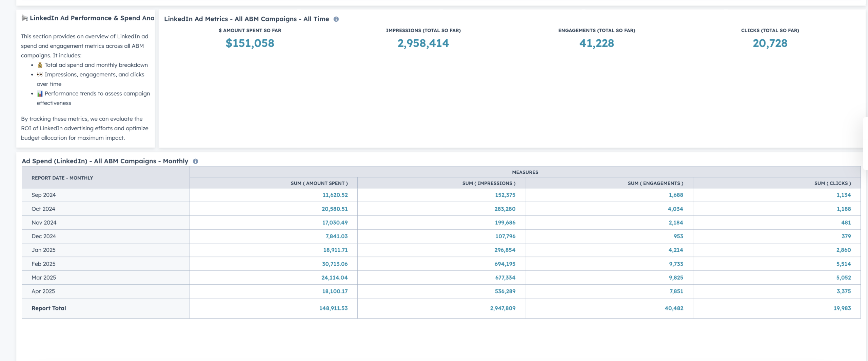Select the Mar 2025 row label
Image resolution: width=868 pixels, height=361 pixels.
44,278
